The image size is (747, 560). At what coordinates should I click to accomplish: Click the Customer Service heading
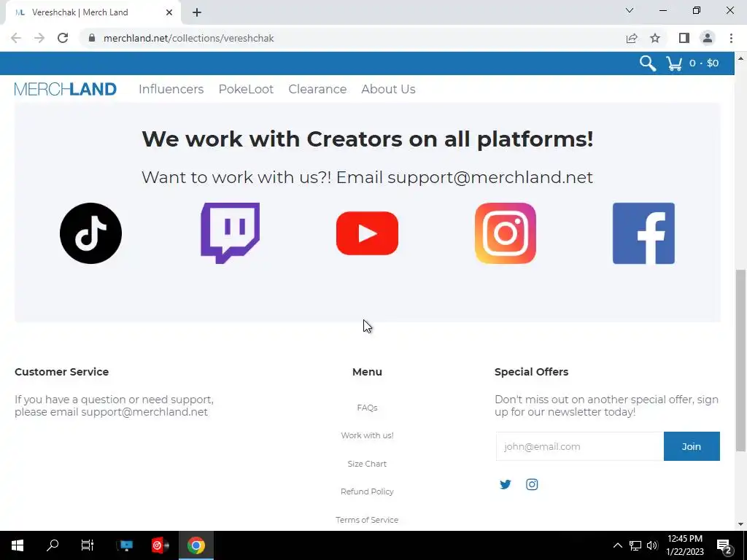pos(61,372)
